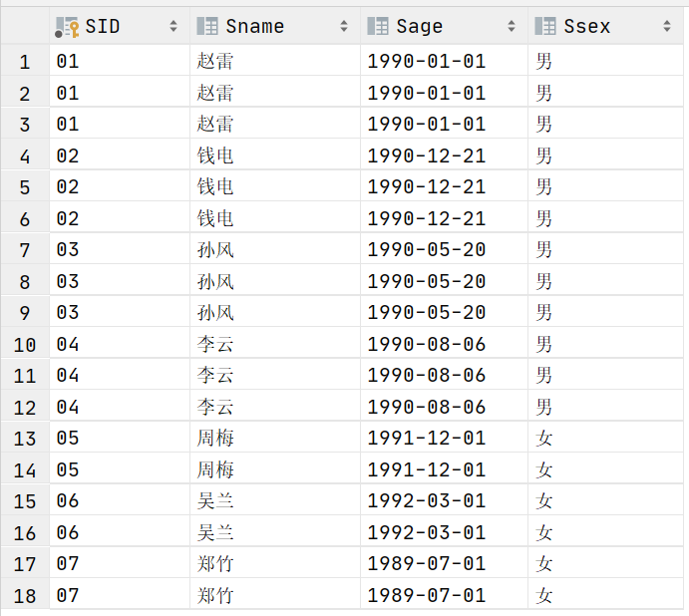Select row number 10 header
689x616 pixels.
click(x=25, y=344)
